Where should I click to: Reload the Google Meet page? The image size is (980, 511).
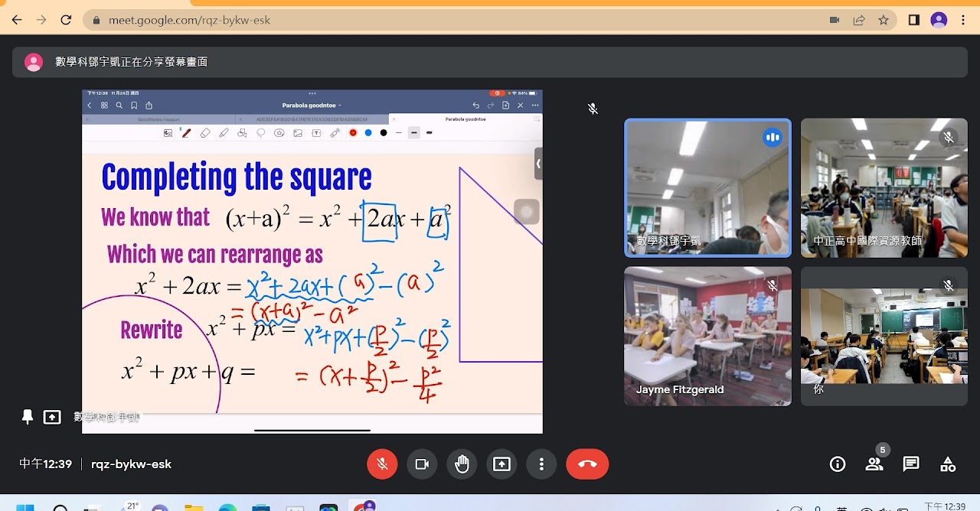[66, 21]
